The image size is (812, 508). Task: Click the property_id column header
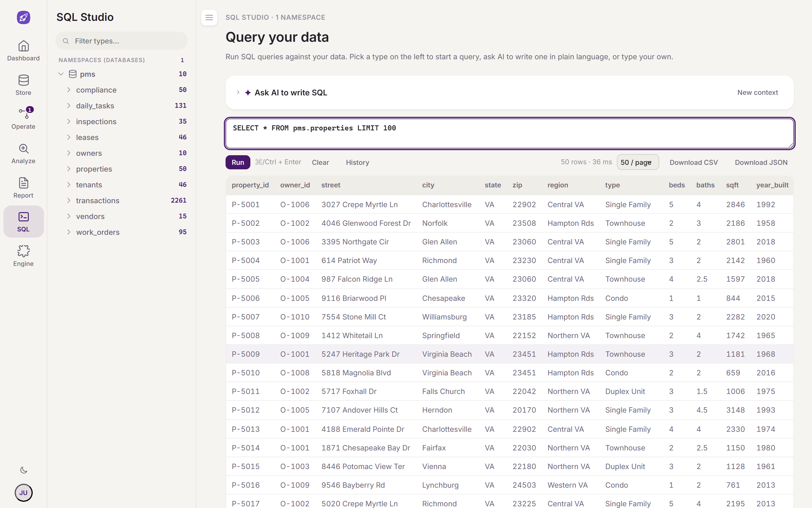(250, 185)
